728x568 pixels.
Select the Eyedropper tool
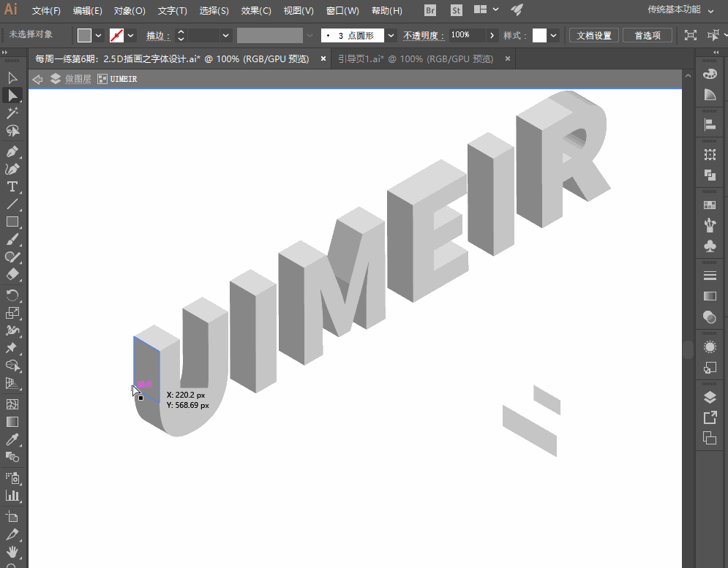[x=12, y=439]
